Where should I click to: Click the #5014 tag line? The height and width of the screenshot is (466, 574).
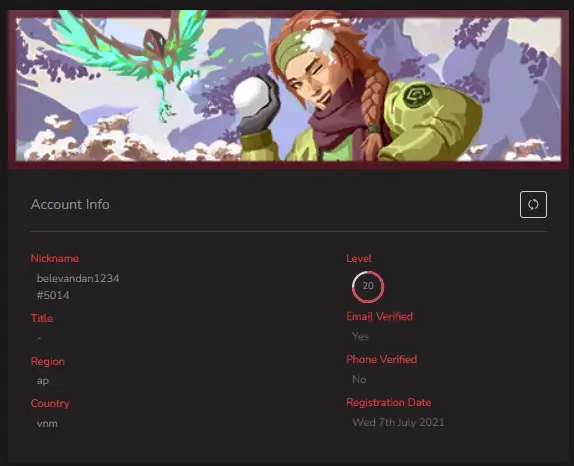coord(53,295)
